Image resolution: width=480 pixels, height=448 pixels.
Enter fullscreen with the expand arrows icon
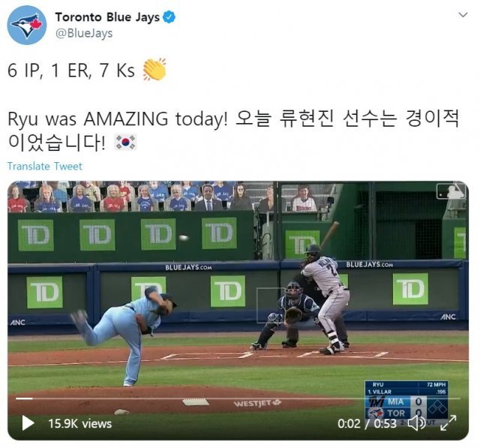pyautogui.click(x=448, y=423)
